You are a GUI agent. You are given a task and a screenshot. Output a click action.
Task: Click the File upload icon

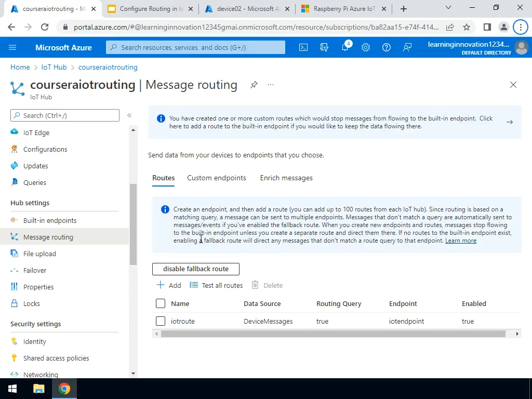[14, 254]
